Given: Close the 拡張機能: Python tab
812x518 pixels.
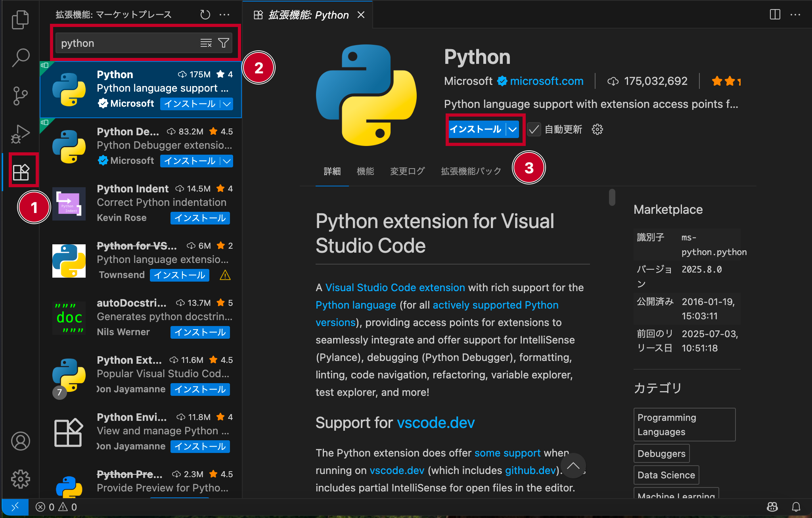Looking at the screenshot, I should click(361, 15).
